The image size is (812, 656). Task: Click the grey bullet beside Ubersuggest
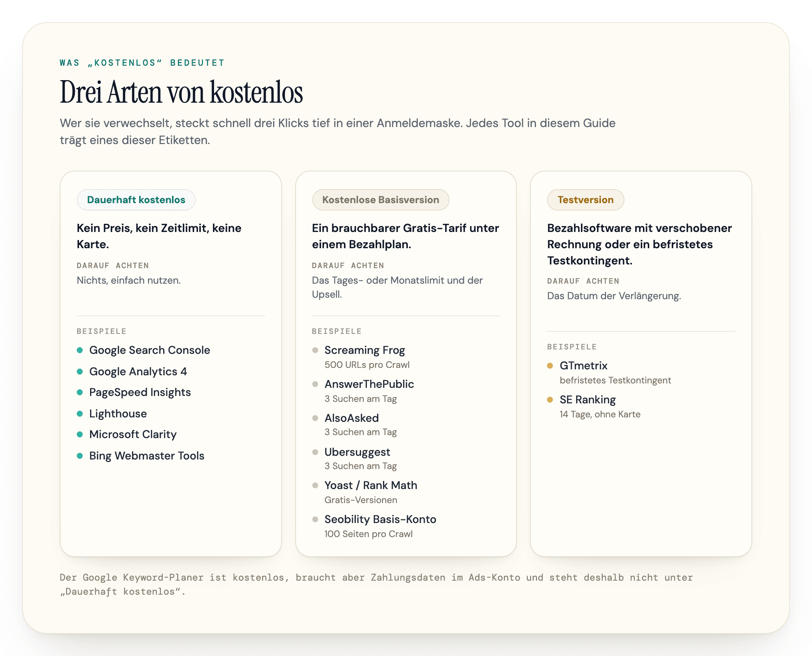coord(315,452)
